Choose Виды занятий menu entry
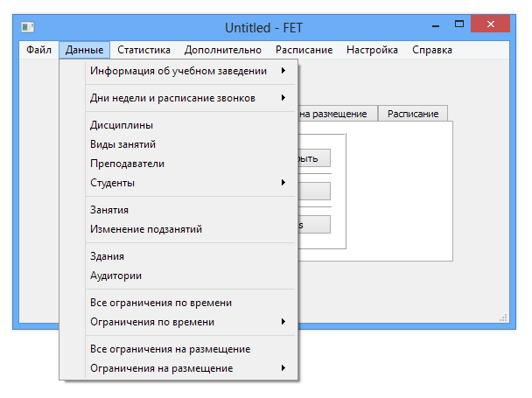 coord(123,144)
